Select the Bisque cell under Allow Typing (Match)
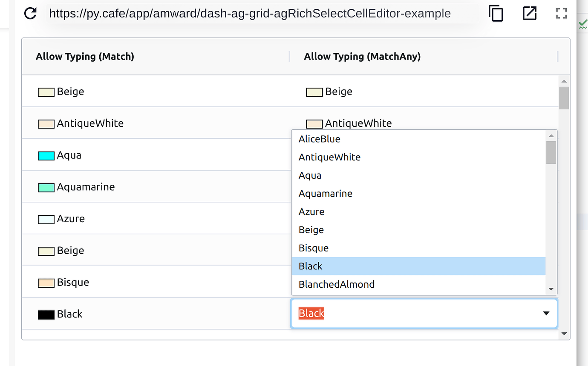 (x=72, y=282)
